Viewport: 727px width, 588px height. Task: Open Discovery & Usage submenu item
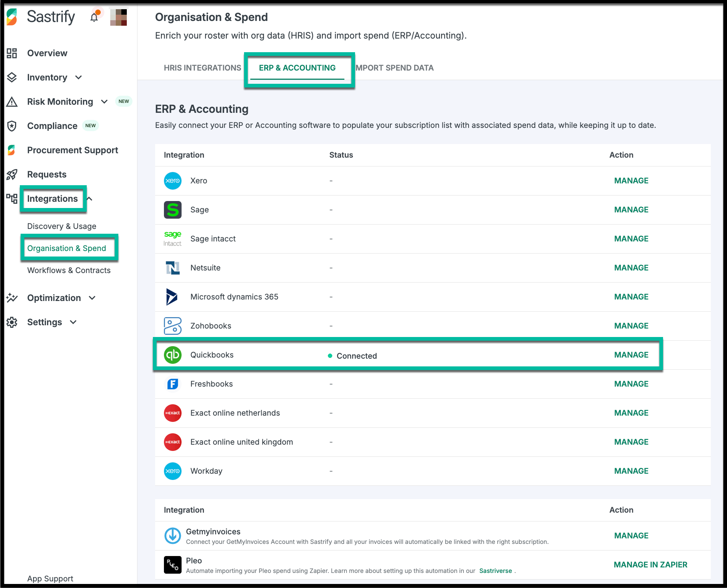click(62, 226)
